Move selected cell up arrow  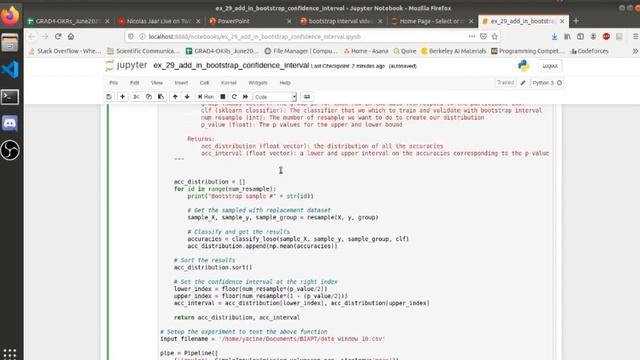pos(175,97)
